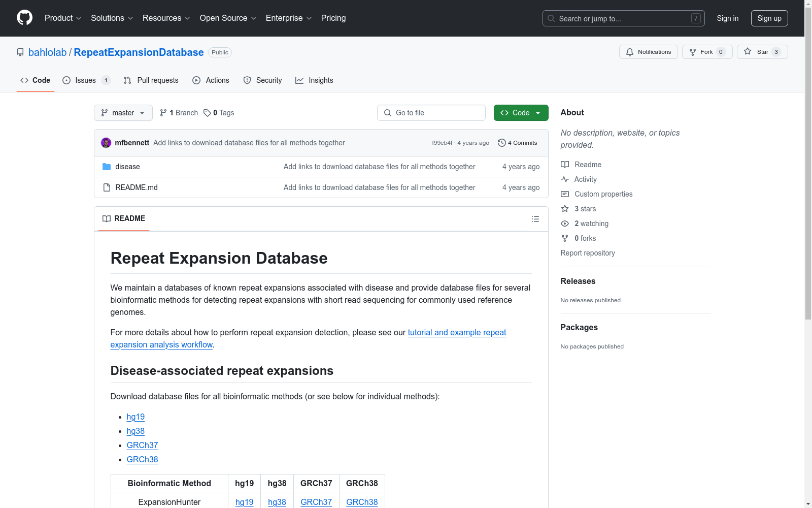The image size is (812, 508).
Task: Open the GitHub homepage logo
Action: (24, 18)
